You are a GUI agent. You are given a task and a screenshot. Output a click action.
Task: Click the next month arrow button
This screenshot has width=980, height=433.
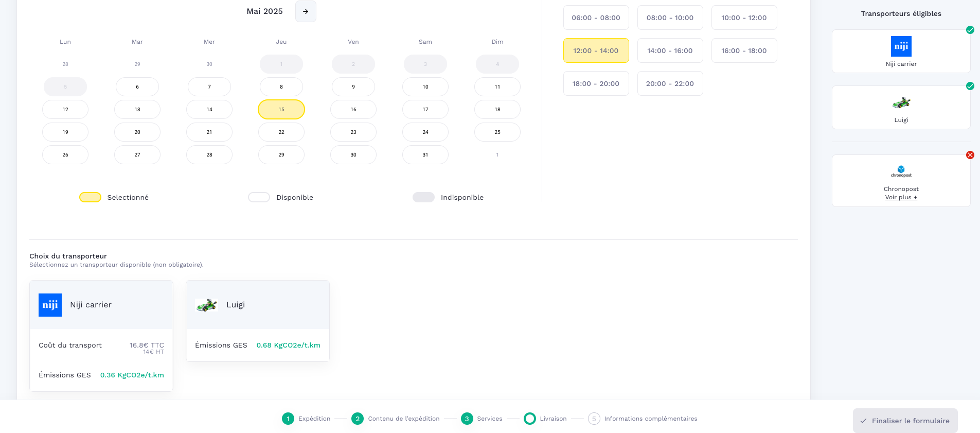(306, 11)
